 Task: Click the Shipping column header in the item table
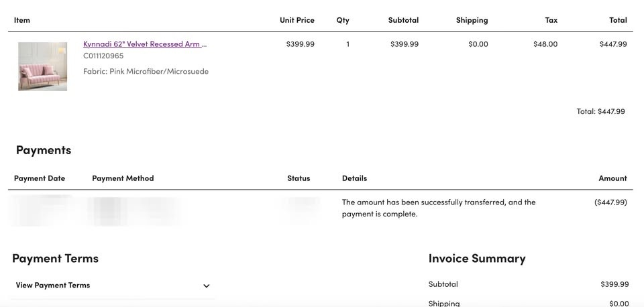[472, 20]
